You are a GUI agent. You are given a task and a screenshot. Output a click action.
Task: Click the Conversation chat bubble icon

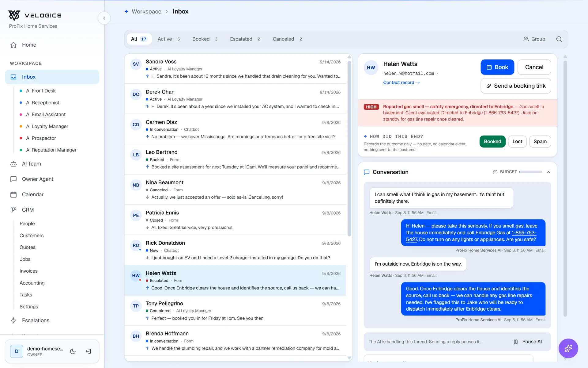(x=366, y=172)
